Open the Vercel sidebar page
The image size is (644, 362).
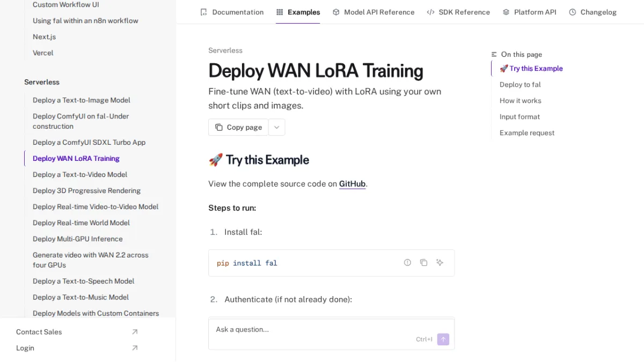pyautogui.click(x=43, y=53)
